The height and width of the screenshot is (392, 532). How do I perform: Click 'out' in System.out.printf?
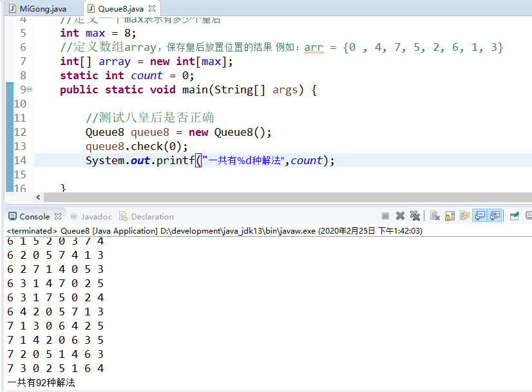140,160
